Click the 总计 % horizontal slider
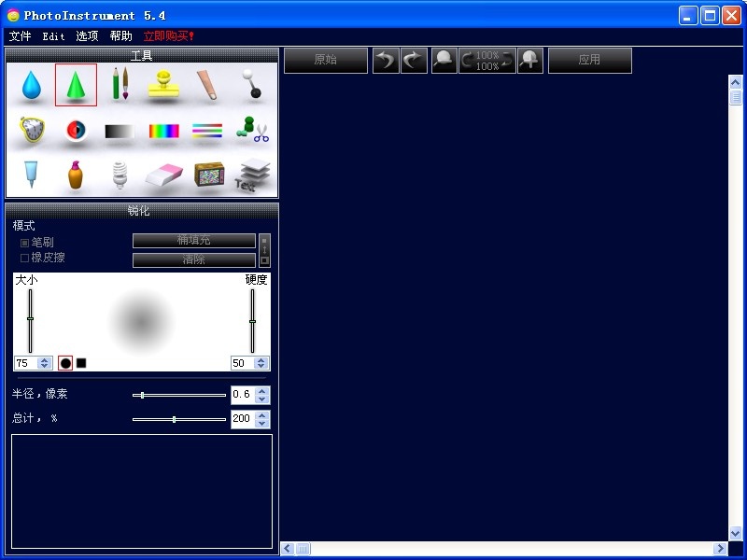Image resolution: width=747 pixels, height=560 pixels. click(x=179, y=419)
